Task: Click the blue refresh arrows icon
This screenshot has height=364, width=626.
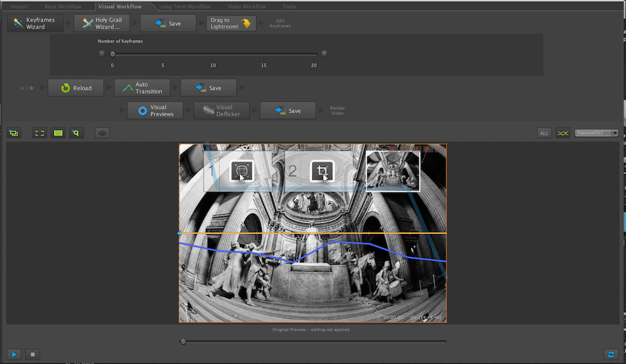Action: [x=611, y=354]
